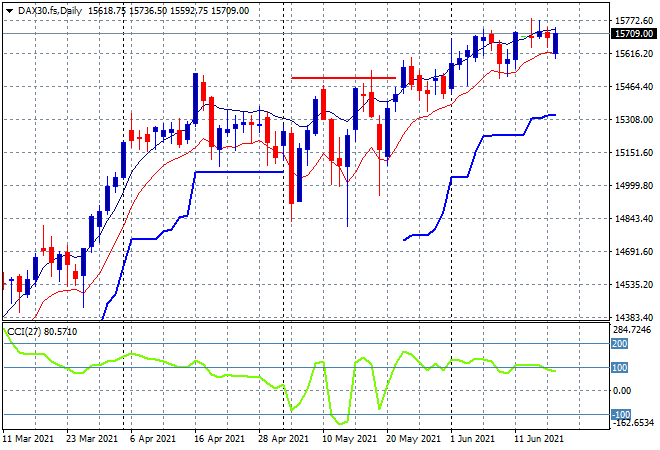Click the current price label 15709.00
Viewport: 660px width, 450px height.
point(633,34)
